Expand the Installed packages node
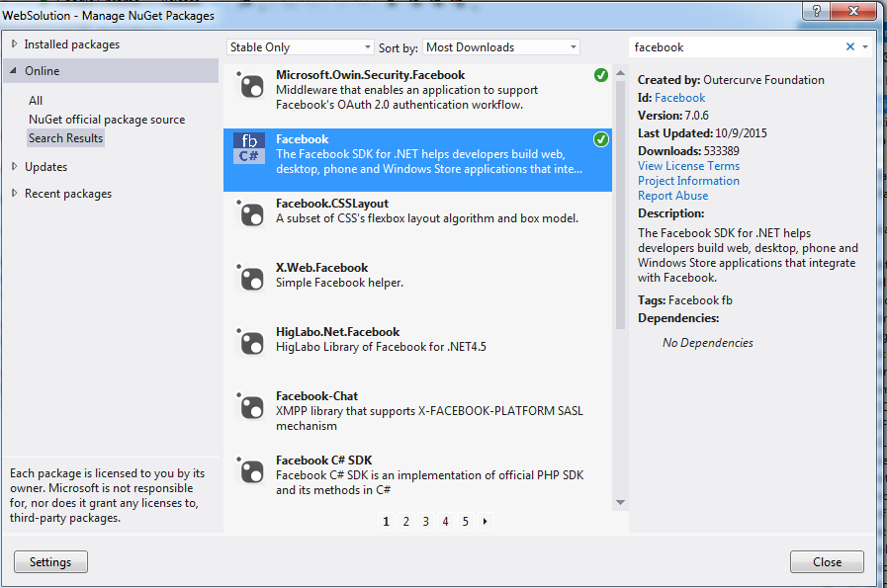Viewport: 887px width, 588px height. pyautogui.click(x=14, y=44)
